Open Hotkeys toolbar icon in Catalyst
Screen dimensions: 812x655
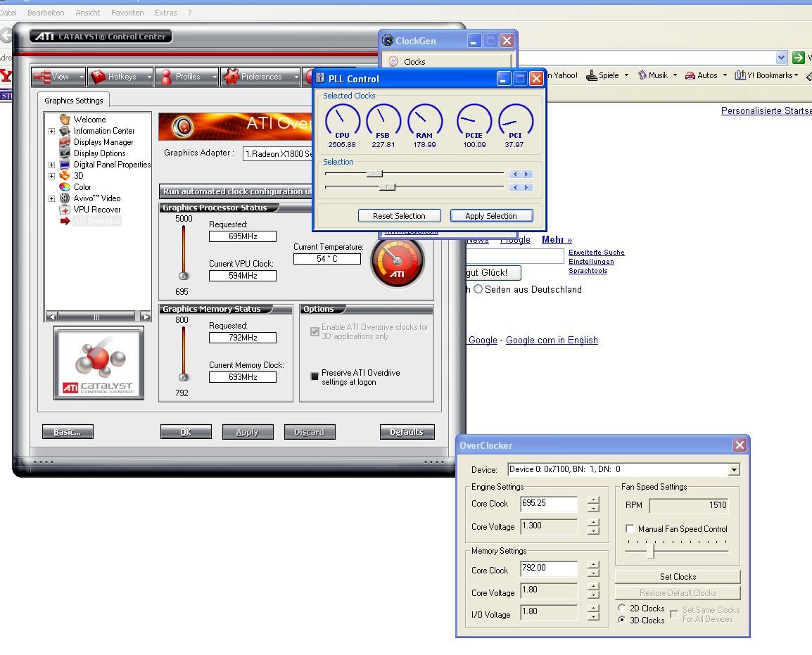[x=99, y=77]
